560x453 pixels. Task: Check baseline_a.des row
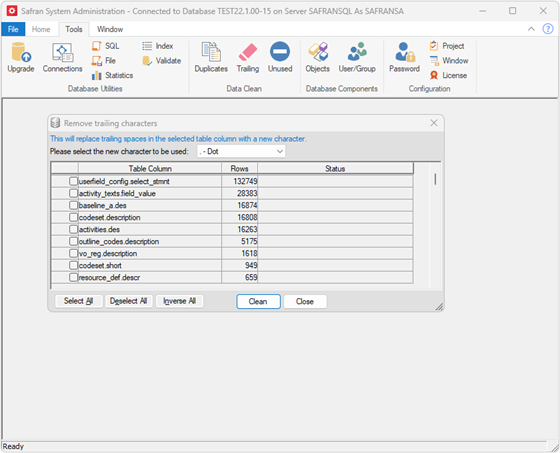(74, 205)
